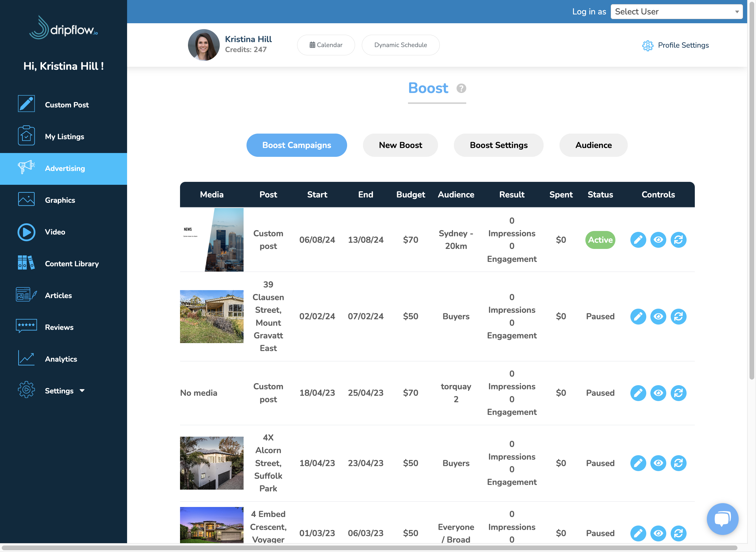Edit the 39 Clausen Street campaign

click(x=638, y=316)
